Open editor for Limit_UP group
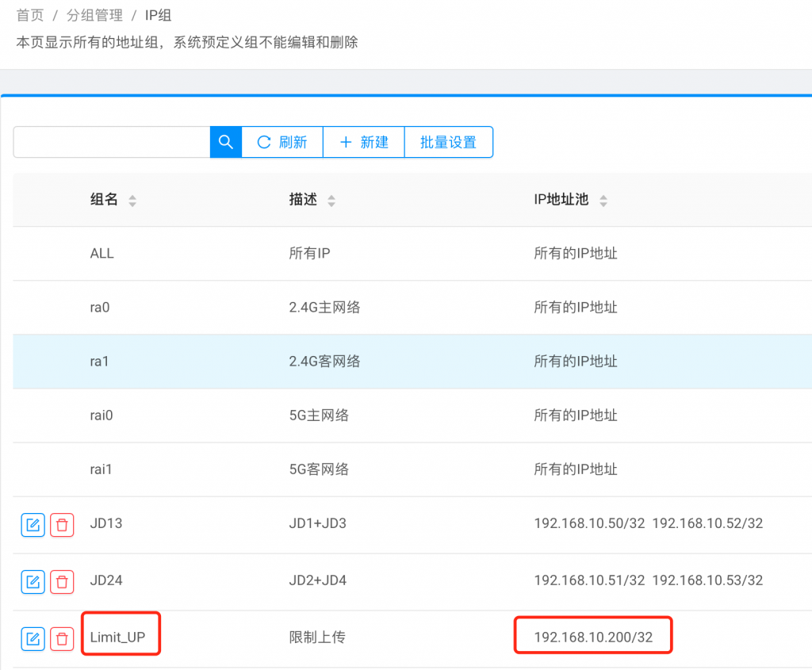This screenshot has height=670, width=812. 33,637
